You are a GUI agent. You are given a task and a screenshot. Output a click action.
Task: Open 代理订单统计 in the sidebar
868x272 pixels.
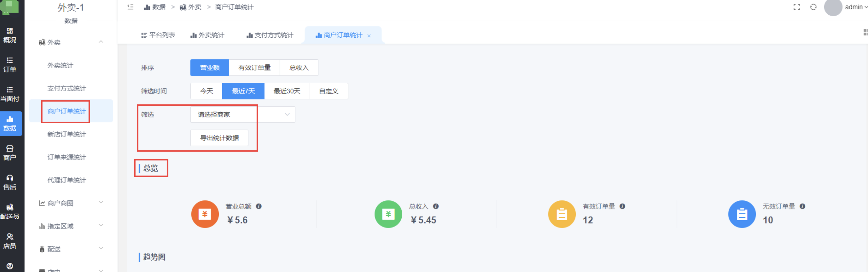[x=67, y=180]
